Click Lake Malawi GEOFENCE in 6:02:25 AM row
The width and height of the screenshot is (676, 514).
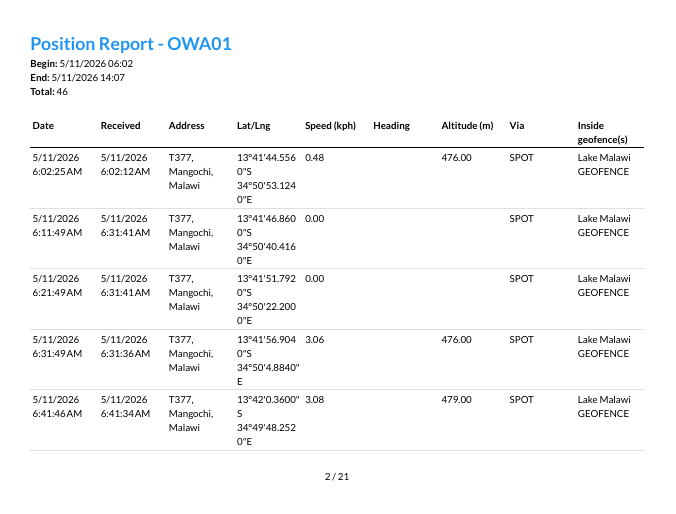pos(604,164)
